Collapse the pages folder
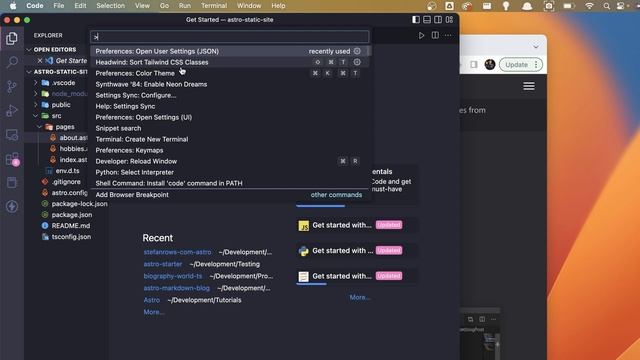Screen dimensions: 640x360 click(40, 127)
